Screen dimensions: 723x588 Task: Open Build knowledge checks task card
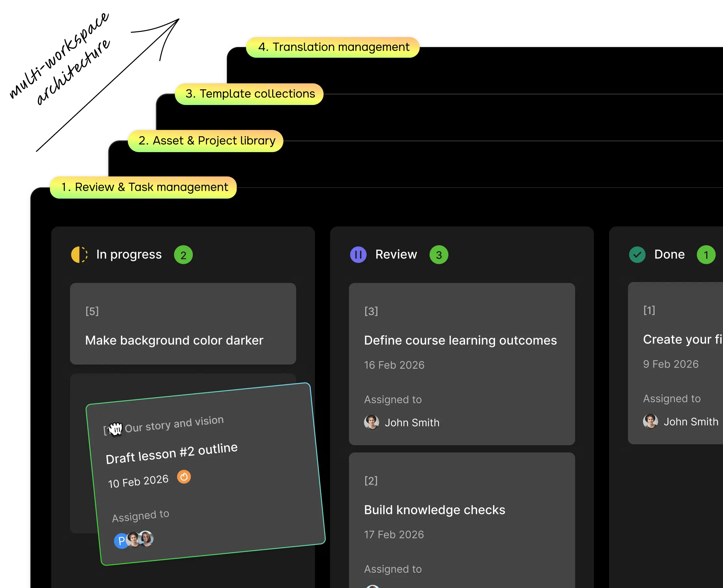pos(434,510)
